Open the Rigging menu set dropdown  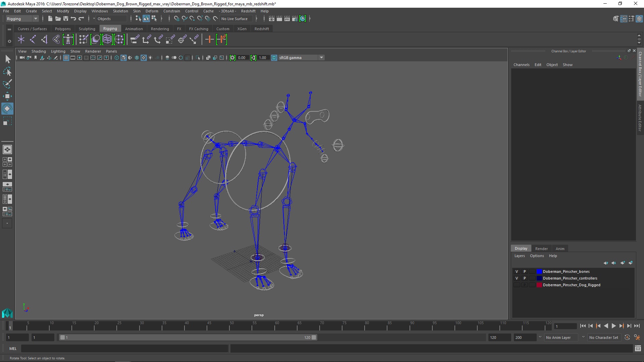click(35, 19)
